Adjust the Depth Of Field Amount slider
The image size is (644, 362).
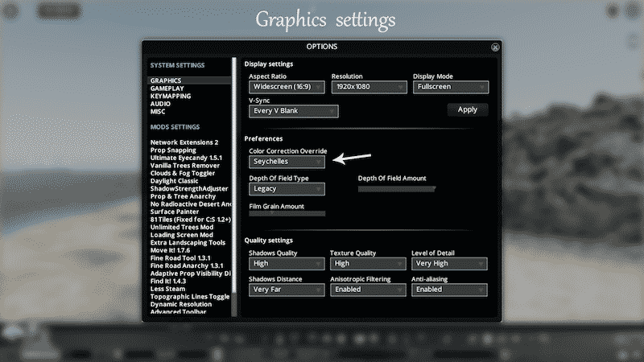(397, 189)
